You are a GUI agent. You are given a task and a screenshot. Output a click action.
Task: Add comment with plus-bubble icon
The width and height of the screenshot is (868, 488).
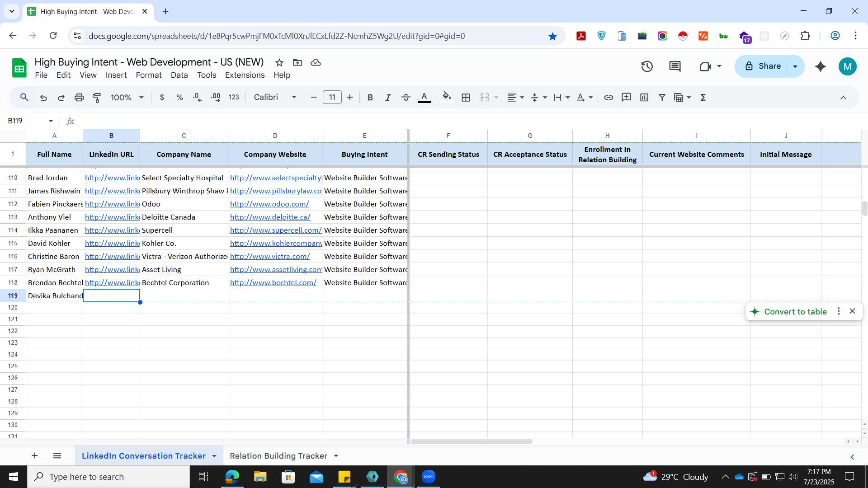pos(626,97)
